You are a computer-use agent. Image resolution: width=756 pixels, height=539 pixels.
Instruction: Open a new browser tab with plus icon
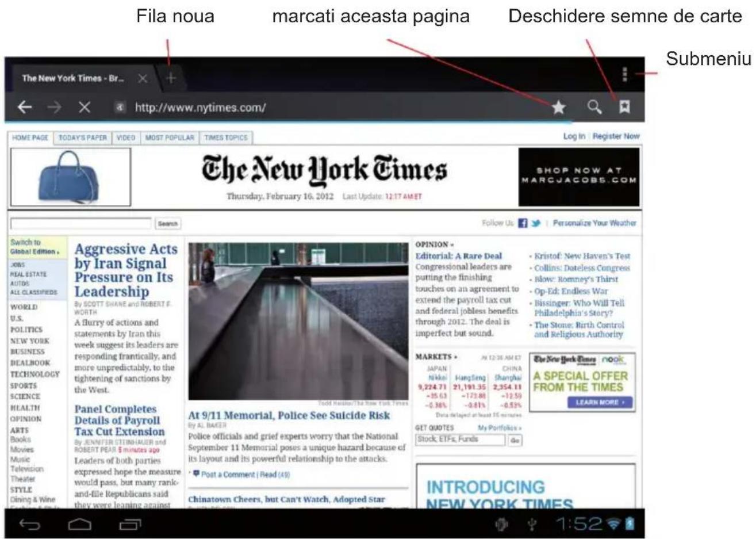coord(171,78)
